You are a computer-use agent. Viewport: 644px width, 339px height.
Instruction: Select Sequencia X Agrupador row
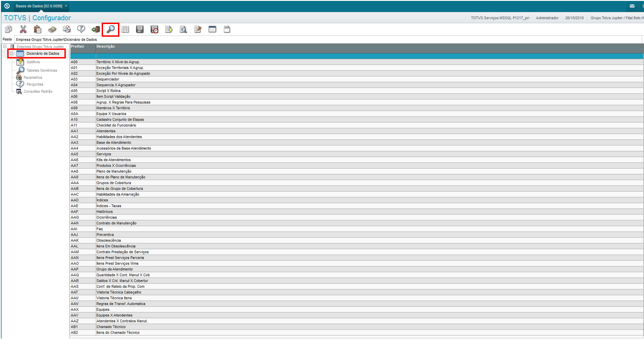(x=357, y=85)
